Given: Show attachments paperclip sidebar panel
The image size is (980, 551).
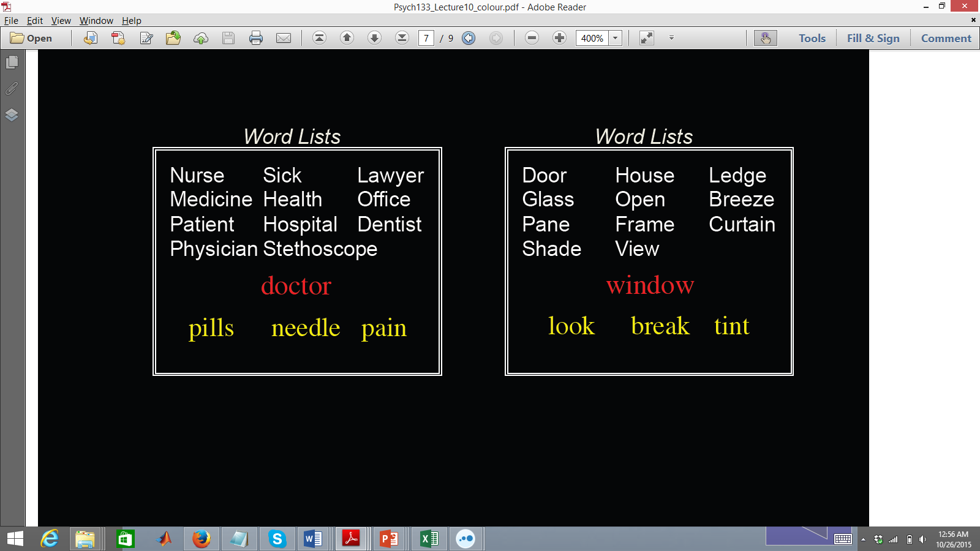Looking at the screenshot, I should (x=12, y=89).
